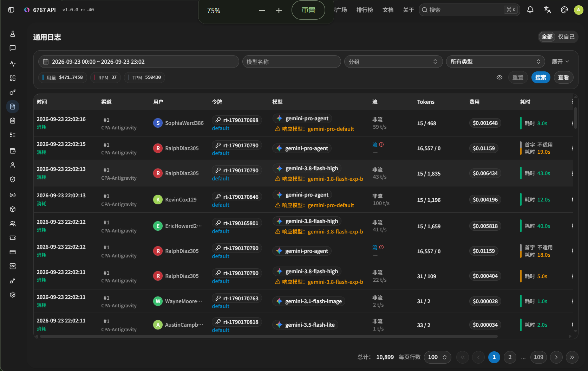Viewport: 588px width, 371px height.
Task: Open the wallet icon in sidebar
Action: 13,151
